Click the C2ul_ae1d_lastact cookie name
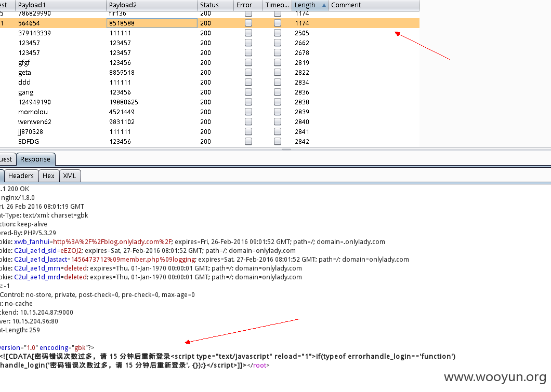The image size is (551, 392). [41, 260]
